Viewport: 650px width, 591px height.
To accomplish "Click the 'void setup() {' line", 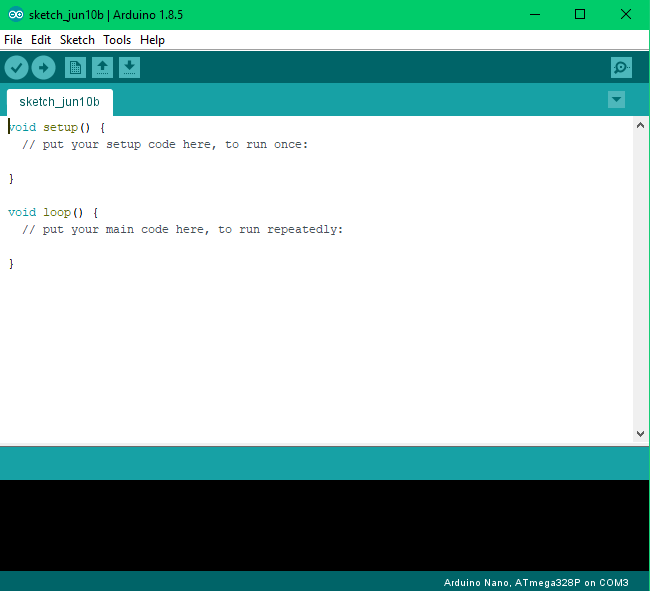I will pos(57,127).
